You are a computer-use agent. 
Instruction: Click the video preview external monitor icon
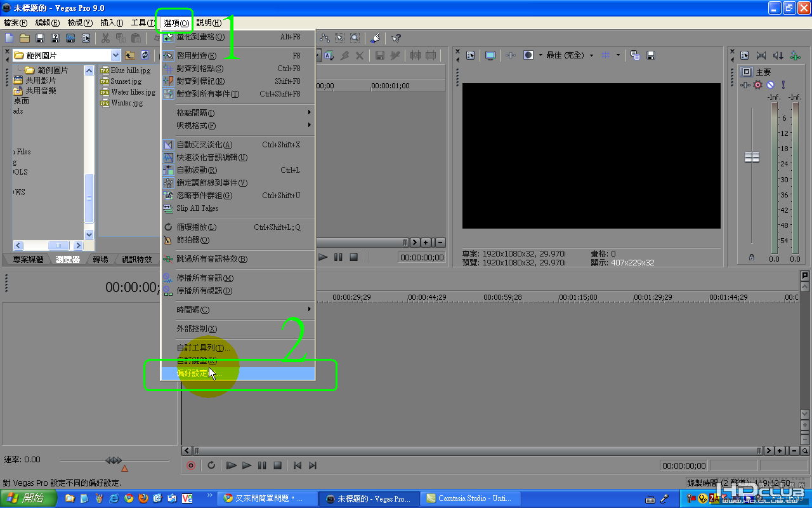click(x=490, y=55)
